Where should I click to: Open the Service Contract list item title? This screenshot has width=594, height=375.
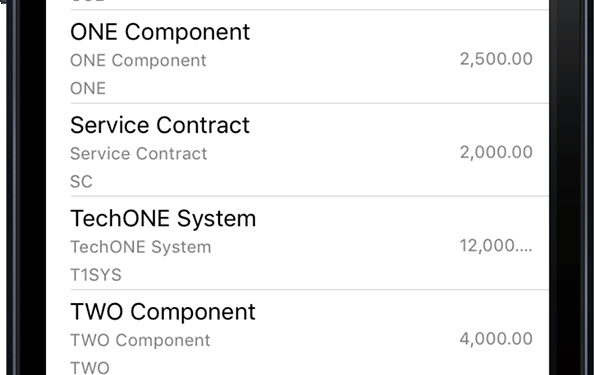(160, 125)
